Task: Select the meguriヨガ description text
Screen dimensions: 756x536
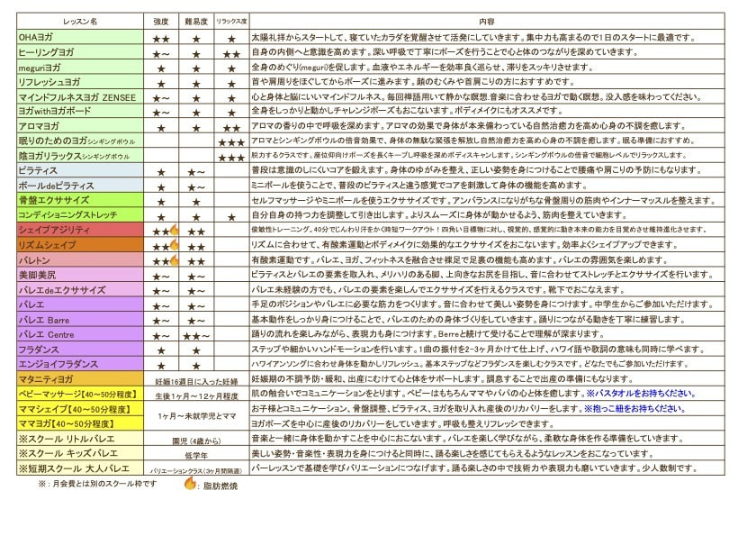Action: (422, 67)
